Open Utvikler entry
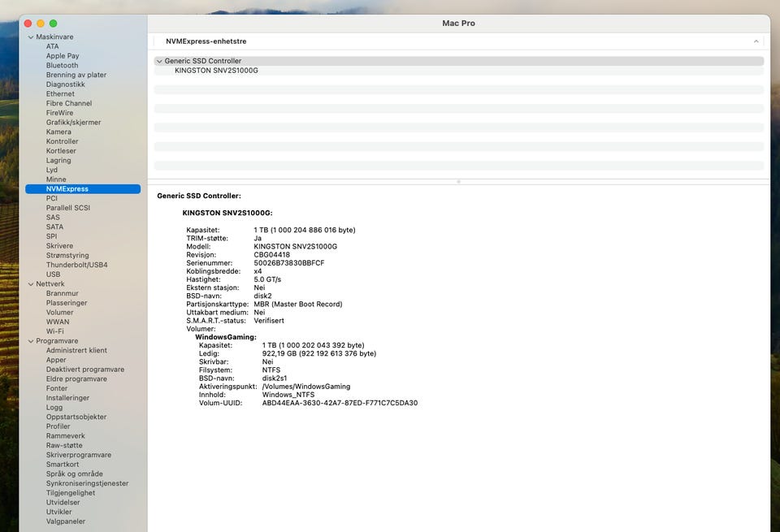Viewport: 780px width, 532px height. (58, 512)
